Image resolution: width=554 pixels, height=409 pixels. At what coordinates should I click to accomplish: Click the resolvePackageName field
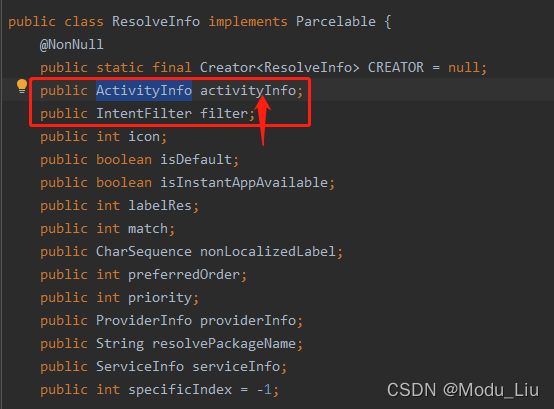tap(224, 344)
